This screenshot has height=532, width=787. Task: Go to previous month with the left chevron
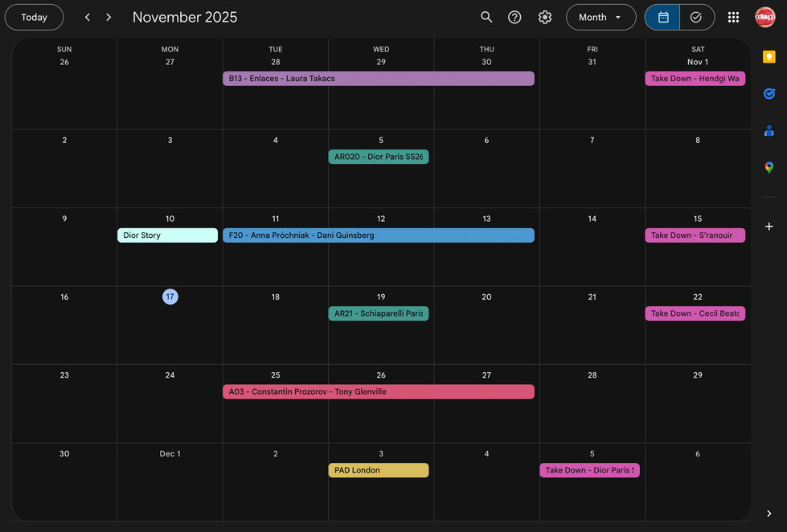tap(87, 16)
